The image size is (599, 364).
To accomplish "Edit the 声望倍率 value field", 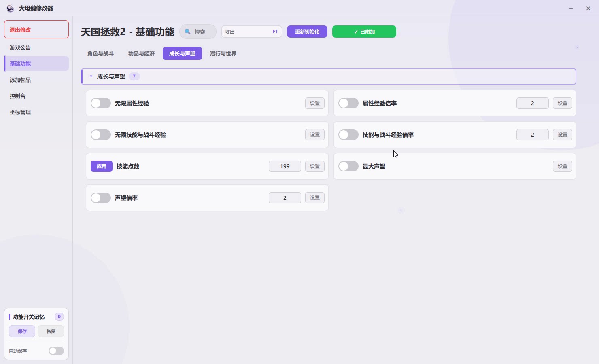I will [285, 198].
